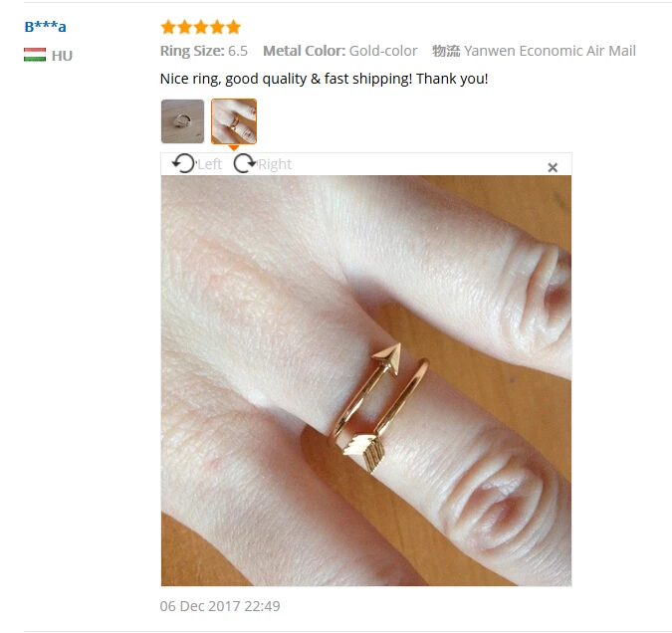Screen dimensions: 672x633
Task: Click the "Nice ring, good quality" review text
Action: pyautogui.click(x=324, y=79)
